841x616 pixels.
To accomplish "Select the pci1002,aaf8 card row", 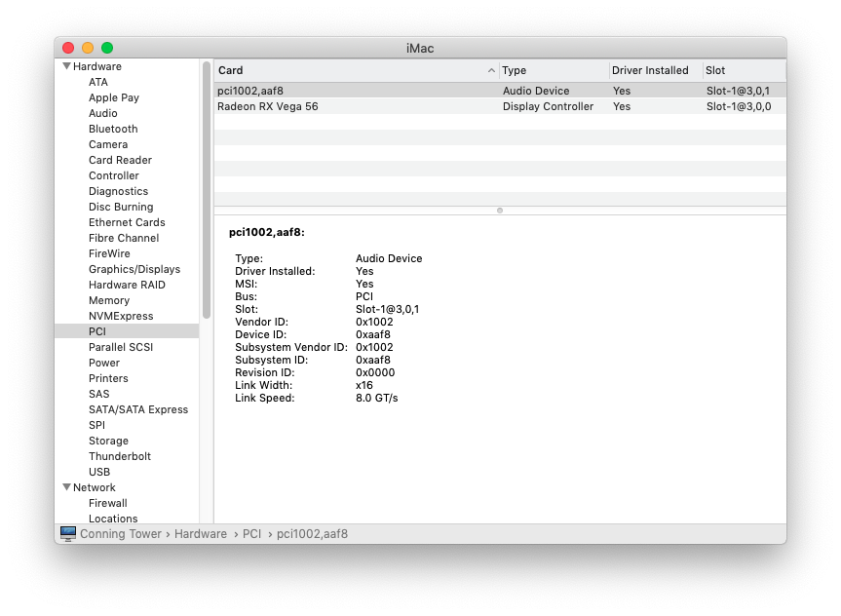I will coord(500,90).
